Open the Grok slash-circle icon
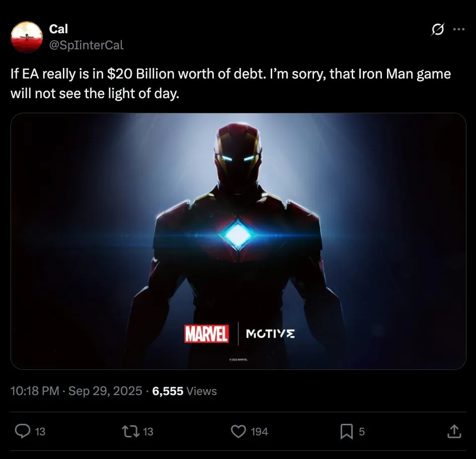Viewport: 476px width, 459px height. point(438,30)
